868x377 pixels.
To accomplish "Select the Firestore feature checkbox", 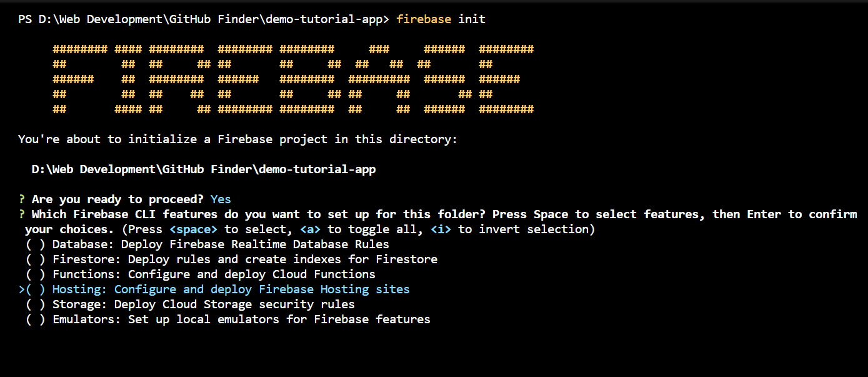I will 36,259.
